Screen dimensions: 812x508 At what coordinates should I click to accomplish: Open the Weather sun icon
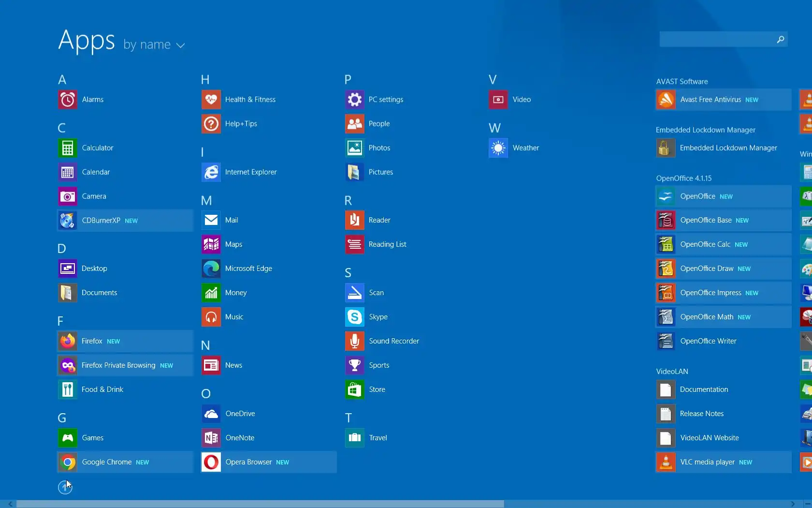[x=498, y=148]
